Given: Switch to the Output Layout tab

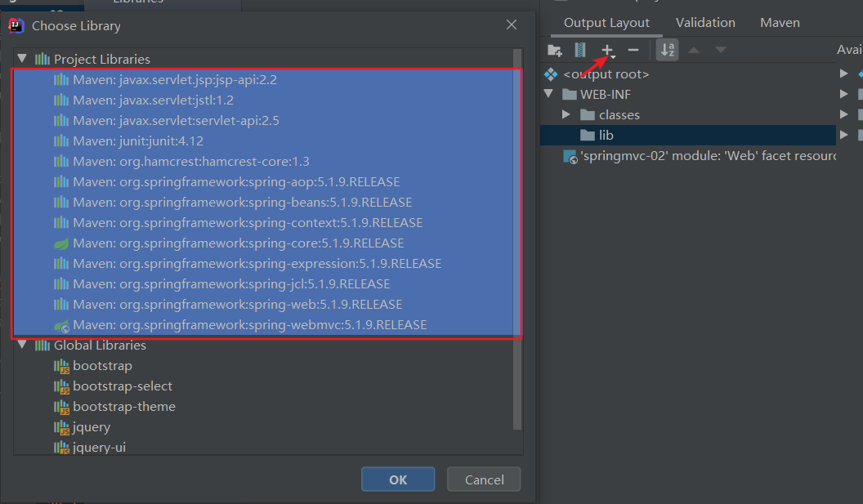Looking at the screenshot, I should (606, 23).
